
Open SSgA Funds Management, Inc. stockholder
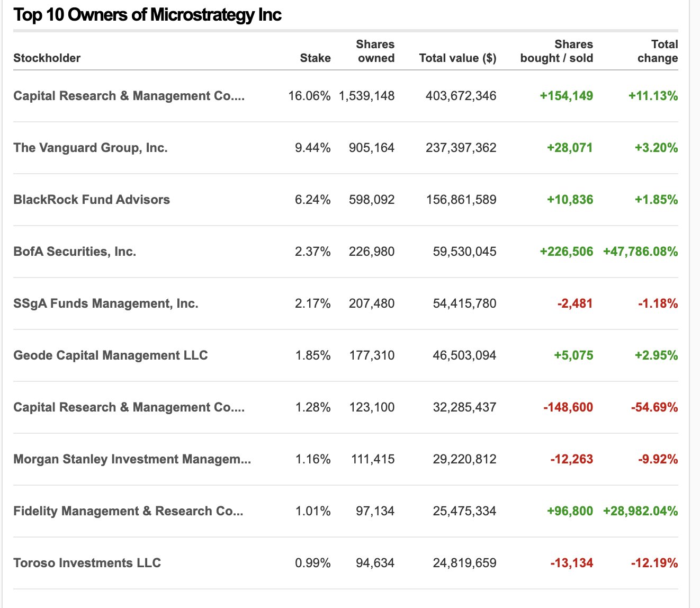(106, 303)
